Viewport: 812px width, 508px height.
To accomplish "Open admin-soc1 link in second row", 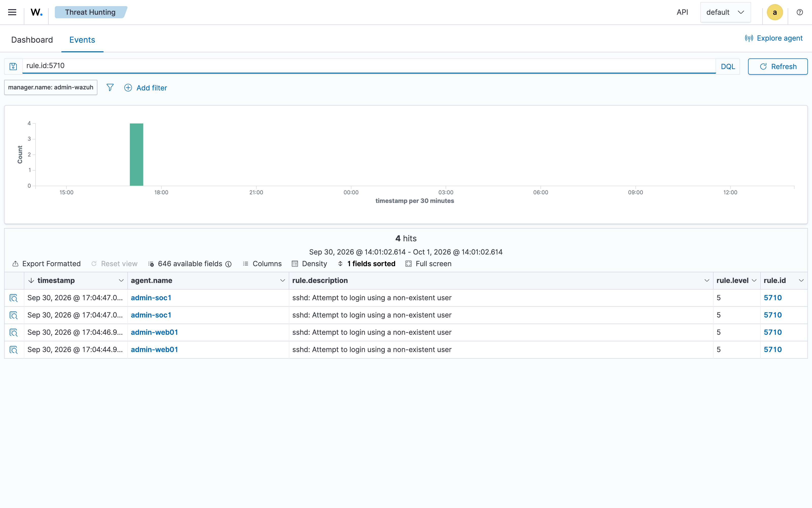I will click(151, 315).
